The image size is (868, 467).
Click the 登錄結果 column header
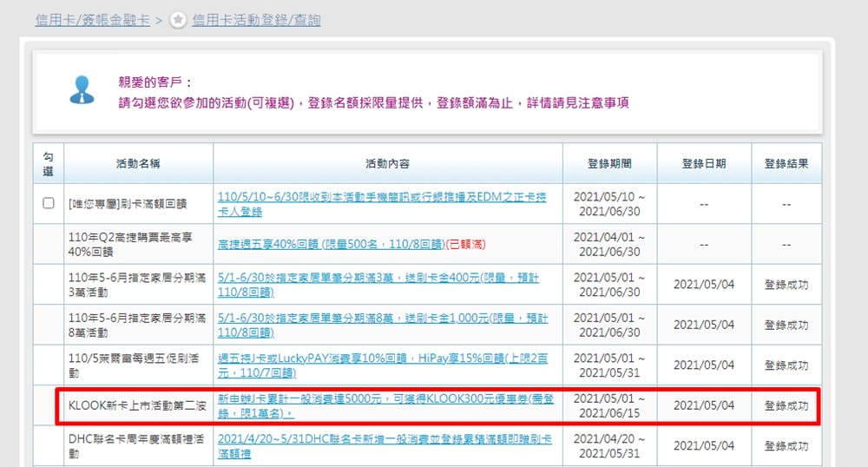(x=786, y=163)
